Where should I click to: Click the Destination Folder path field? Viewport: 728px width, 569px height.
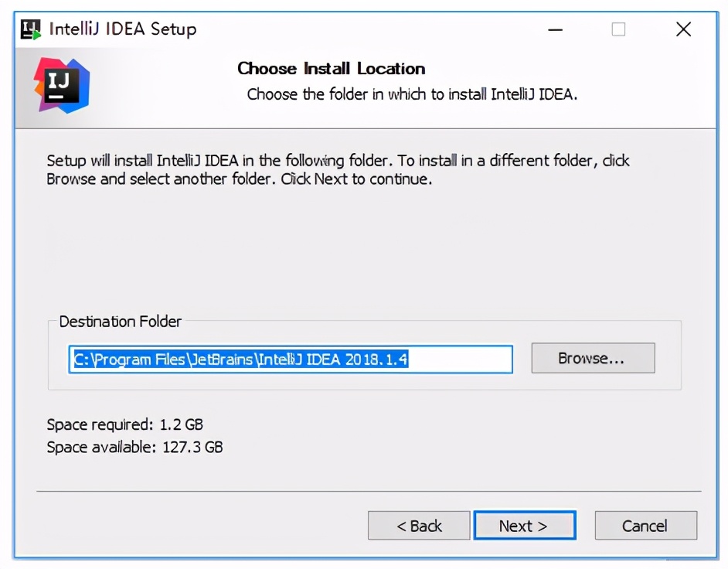291,359
